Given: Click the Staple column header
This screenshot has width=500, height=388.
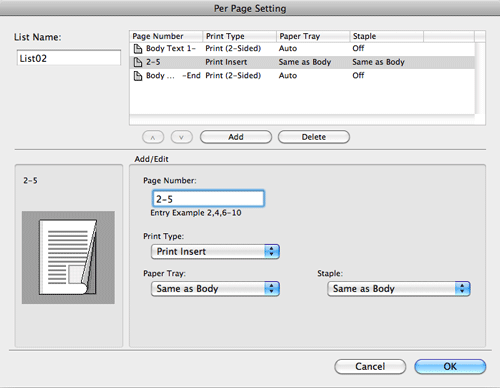Looking at the screenshot, I should click(x=387, y=36).
